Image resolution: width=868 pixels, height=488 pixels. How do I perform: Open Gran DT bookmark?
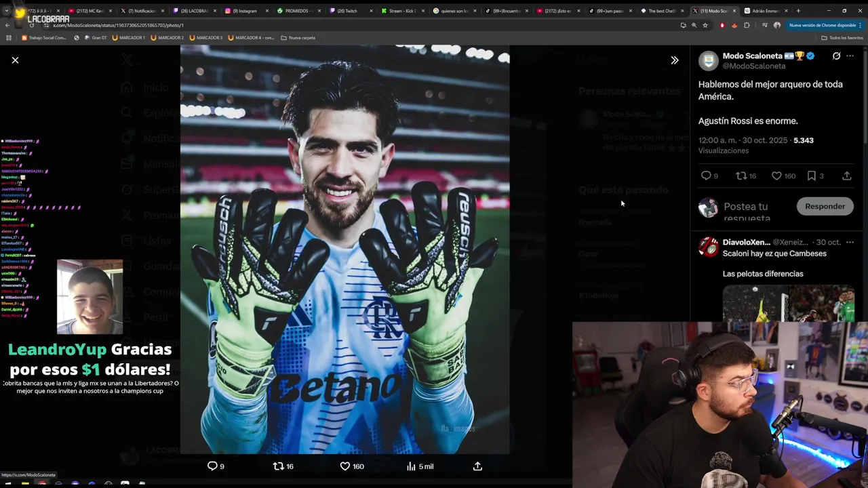[96, 37]
